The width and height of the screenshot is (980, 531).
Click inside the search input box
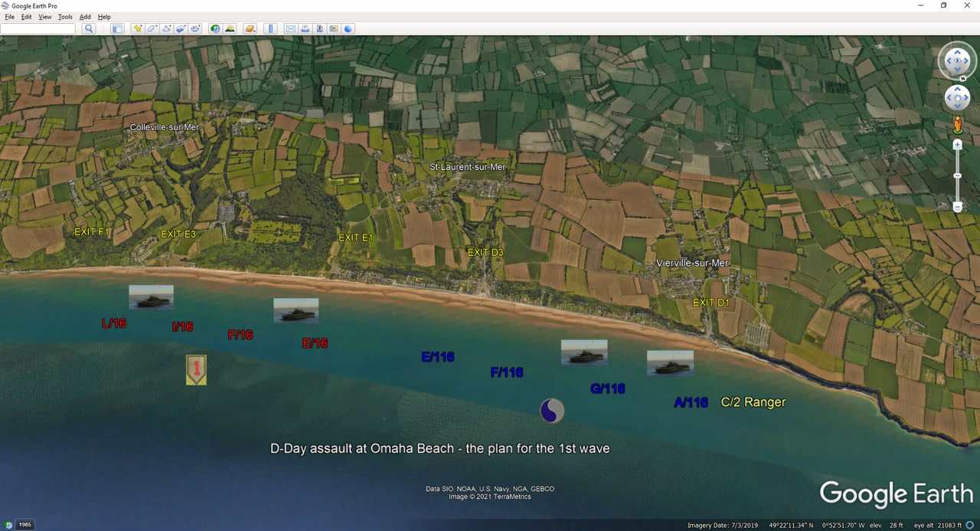pyautogui.click(x=38, y=28)
